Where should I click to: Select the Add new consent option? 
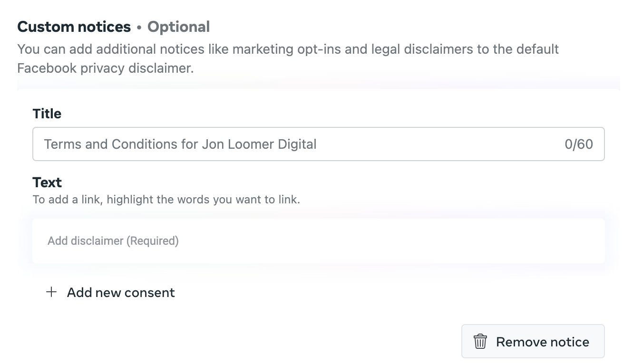pos(110,292)
